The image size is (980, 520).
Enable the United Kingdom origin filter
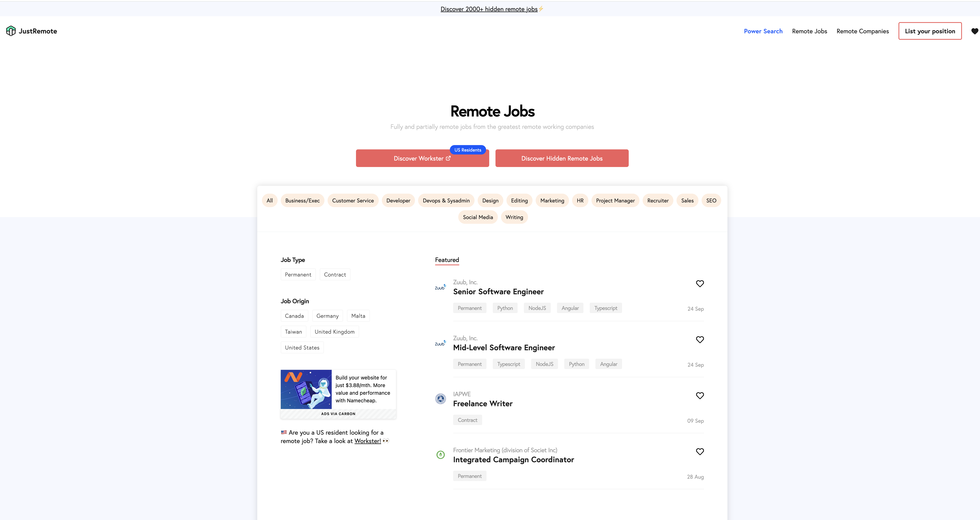[334, 332]
